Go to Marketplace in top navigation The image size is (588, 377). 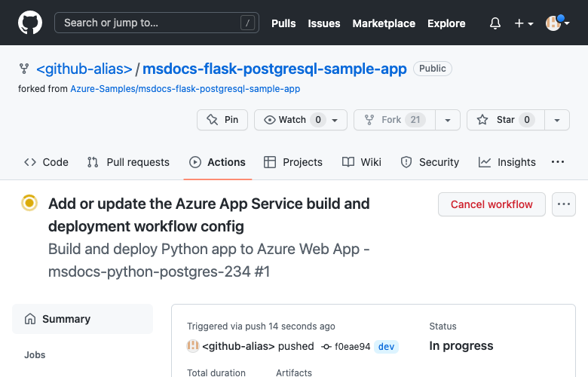(384, 23)
